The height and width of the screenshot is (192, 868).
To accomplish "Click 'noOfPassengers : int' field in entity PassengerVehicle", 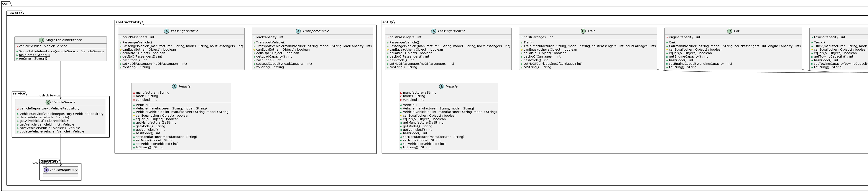I will click(405, 37).
